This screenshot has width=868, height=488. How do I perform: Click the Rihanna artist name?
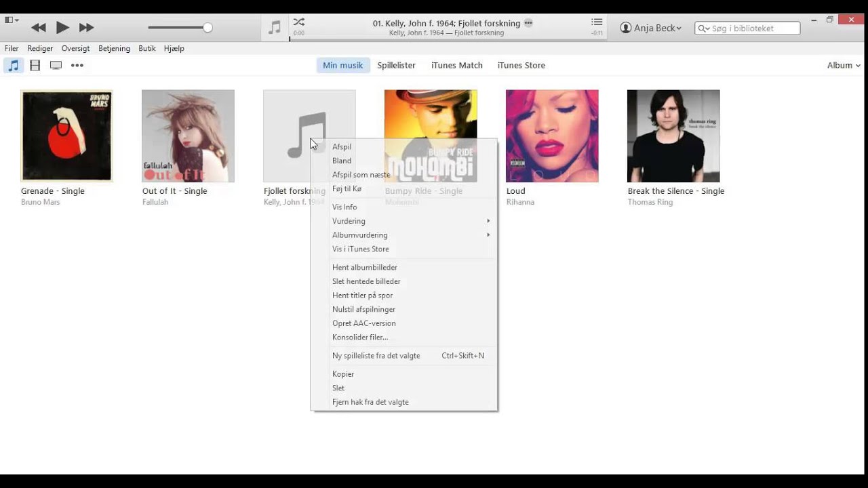(x=520, y=203)
